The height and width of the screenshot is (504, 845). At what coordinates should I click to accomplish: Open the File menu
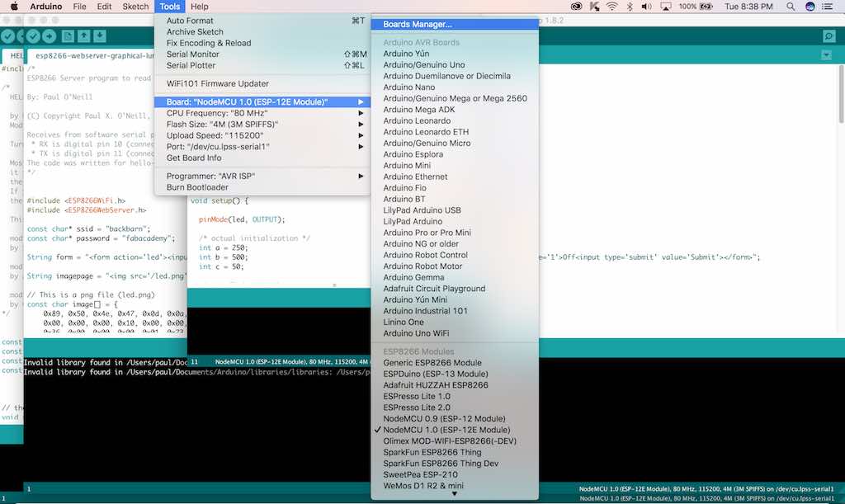(x=79, y=7)
